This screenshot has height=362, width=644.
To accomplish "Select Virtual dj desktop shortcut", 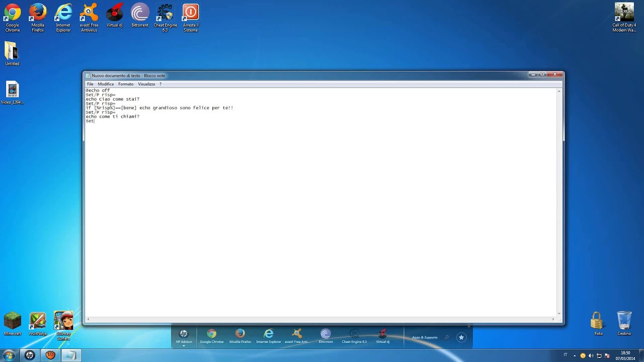I will click(x=115, y=16).
